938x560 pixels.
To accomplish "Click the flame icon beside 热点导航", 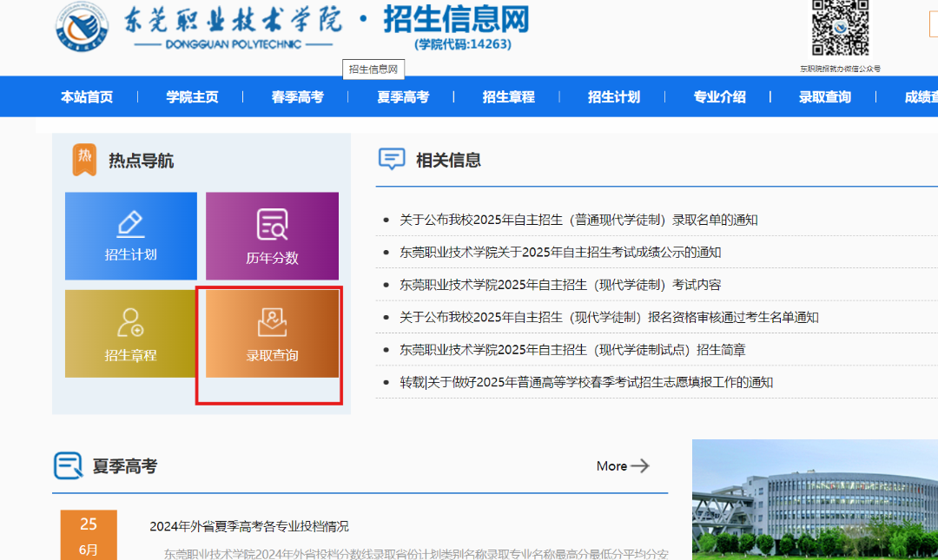I will 84,159.
